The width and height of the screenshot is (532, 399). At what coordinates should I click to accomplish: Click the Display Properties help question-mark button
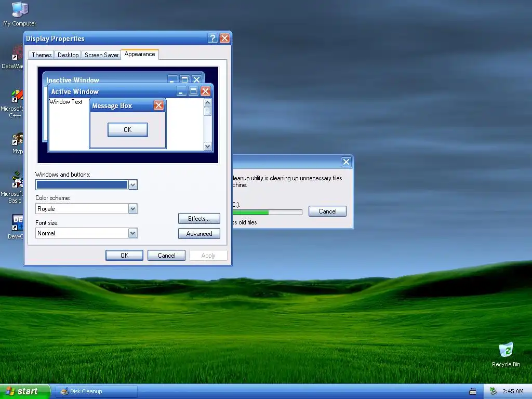[212, 38]
